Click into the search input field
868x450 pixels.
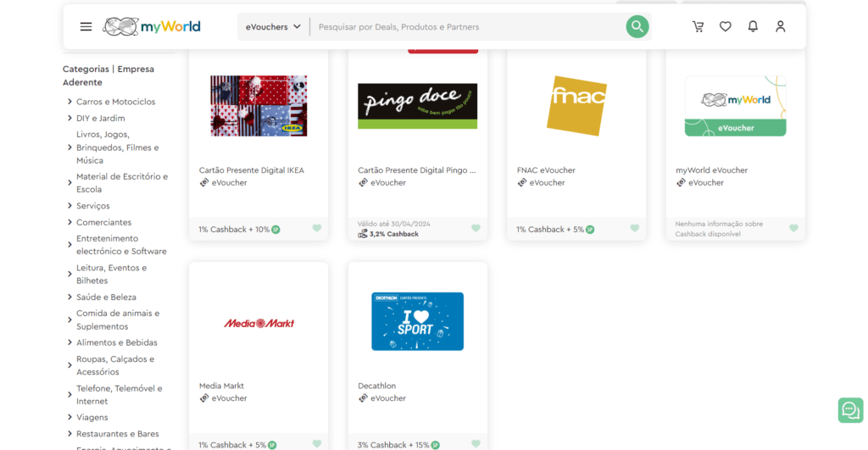466,27
